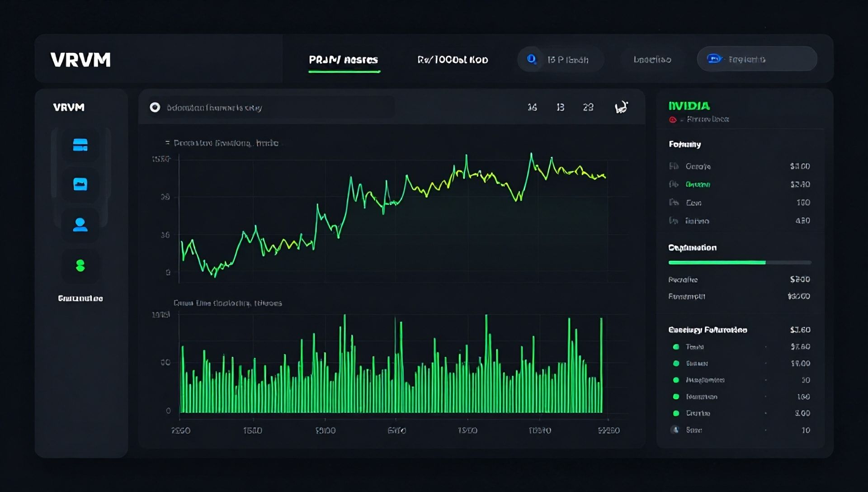Open the blue search icon in the navbar
The width and height of the screenshot is (868, 492).
(531, 59)
